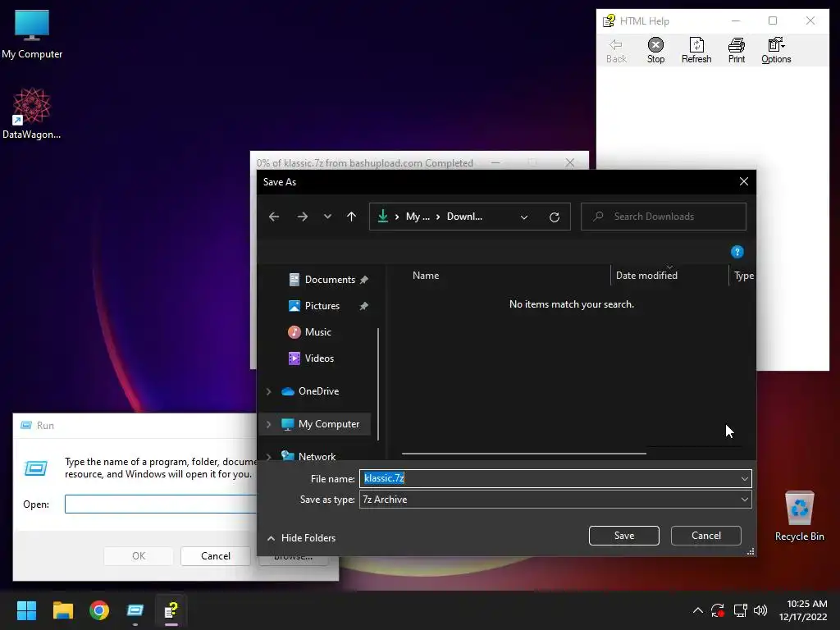Select Pictures in navigation pane
This screenshot has width=840, height=630.
click(x=322, y=306)
